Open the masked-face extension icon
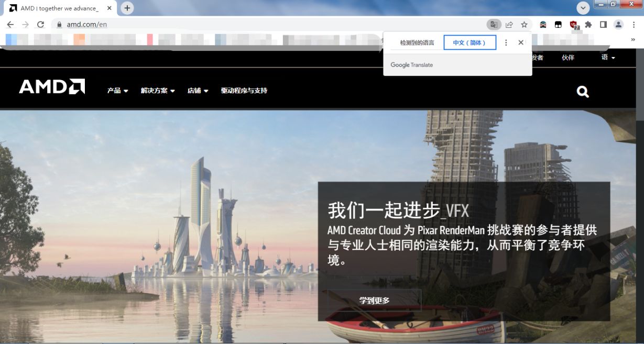The height and width of the screenshot is (344, 644). click(x=544, y=25)
